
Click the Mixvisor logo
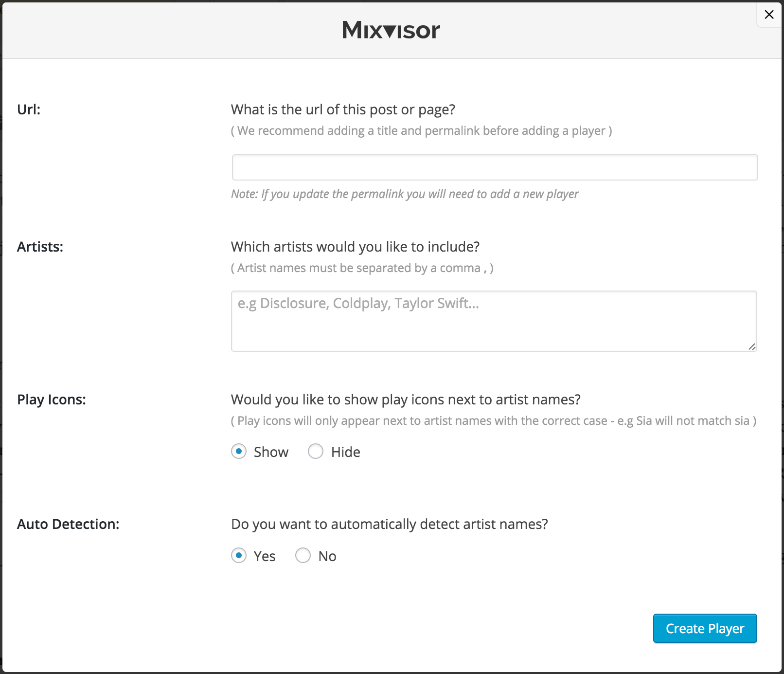pyautogui.click(x=391, y=30)
